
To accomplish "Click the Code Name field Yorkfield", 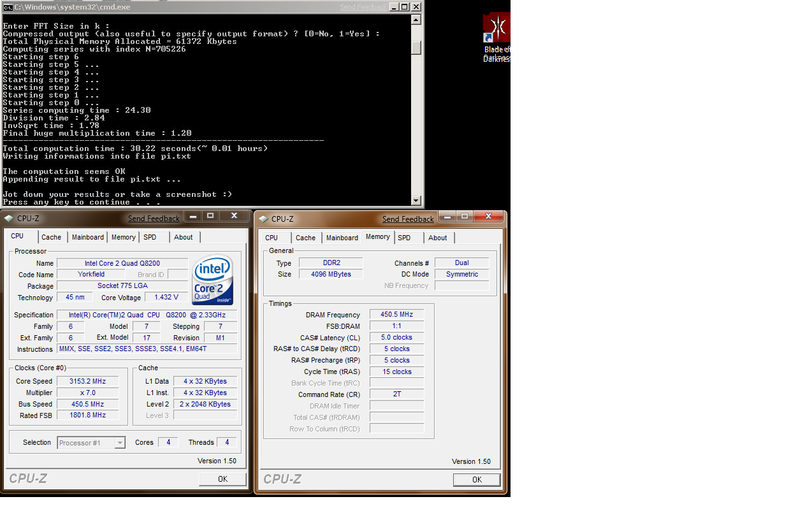I will (x=91, y=275).
